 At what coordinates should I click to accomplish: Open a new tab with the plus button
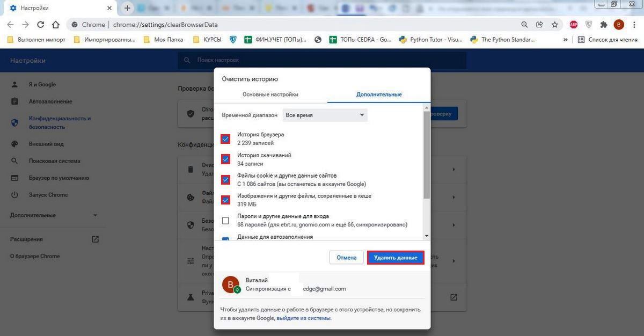(x=127, y=8)
